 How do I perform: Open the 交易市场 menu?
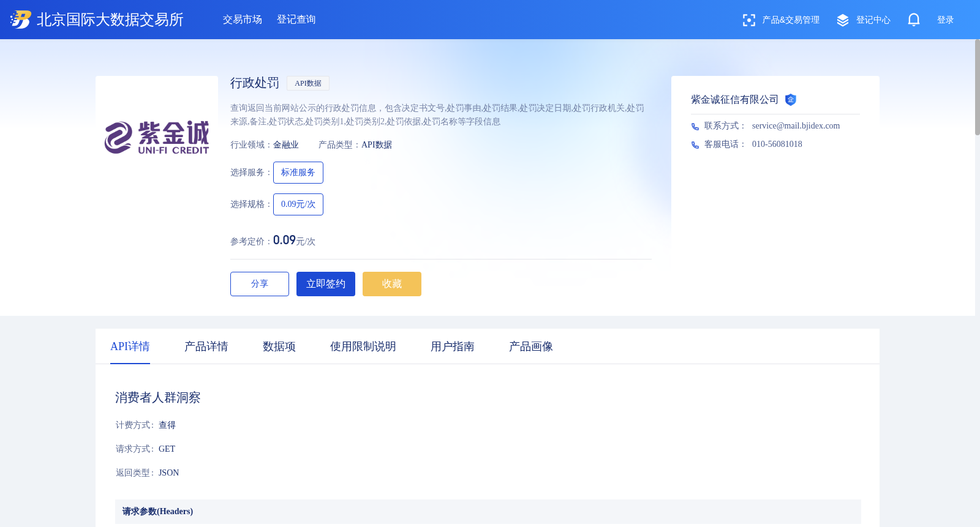pos(243,20)
